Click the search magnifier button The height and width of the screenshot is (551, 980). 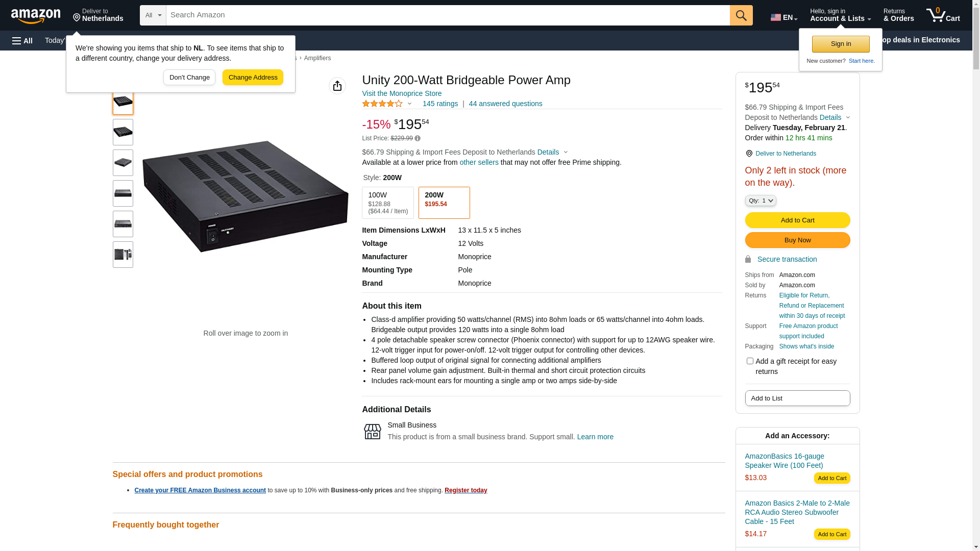pyautogui.click(x=741, y=15)
